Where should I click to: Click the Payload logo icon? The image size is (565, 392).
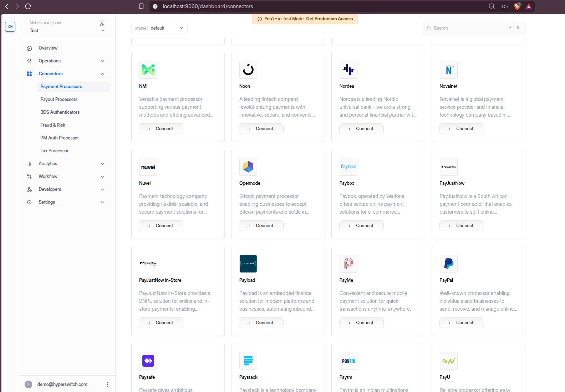tap(248, 264)
